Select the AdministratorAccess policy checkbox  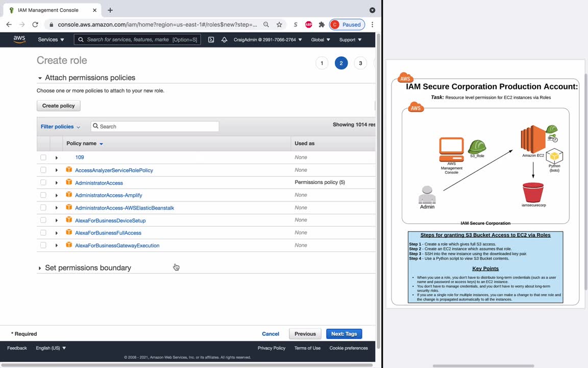43,182
